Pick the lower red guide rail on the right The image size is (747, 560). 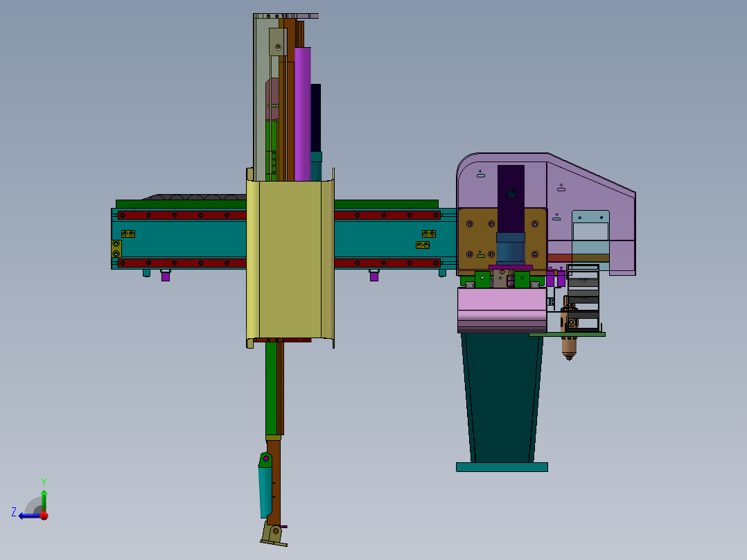pos(387,263)
